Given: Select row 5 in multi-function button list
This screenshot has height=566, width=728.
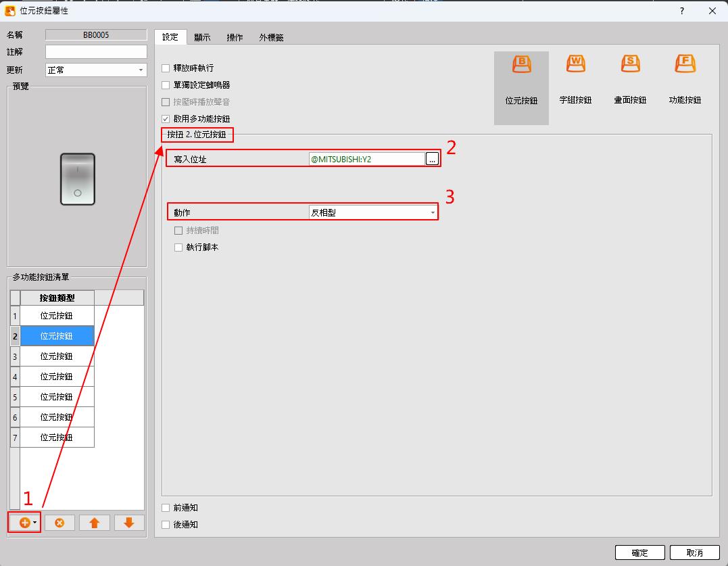Looking at the screenshot, I should (57, 397).
